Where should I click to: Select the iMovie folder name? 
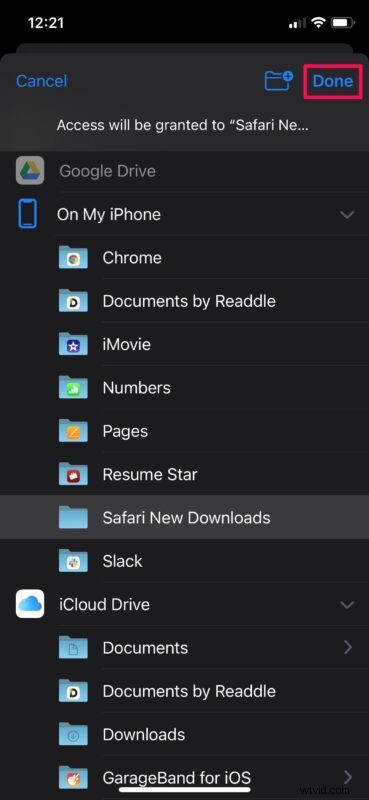pyautogui.click(x=127, y=344)
